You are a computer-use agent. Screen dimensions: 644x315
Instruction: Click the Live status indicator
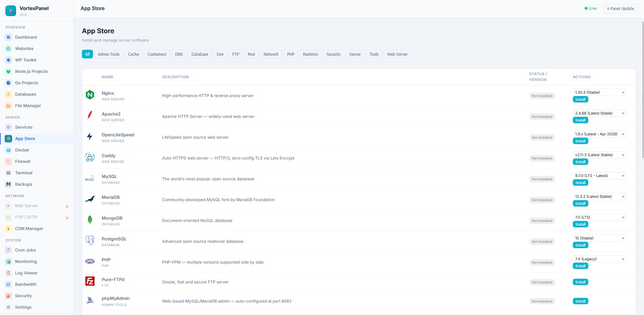[x=591, y=8]
